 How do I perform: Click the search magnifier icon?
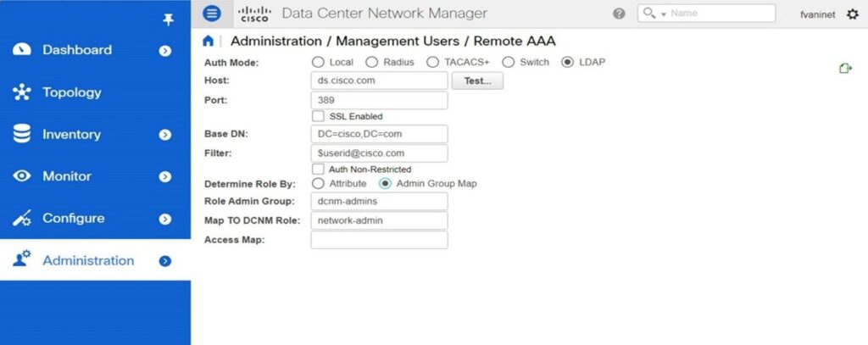pos(648,13)
